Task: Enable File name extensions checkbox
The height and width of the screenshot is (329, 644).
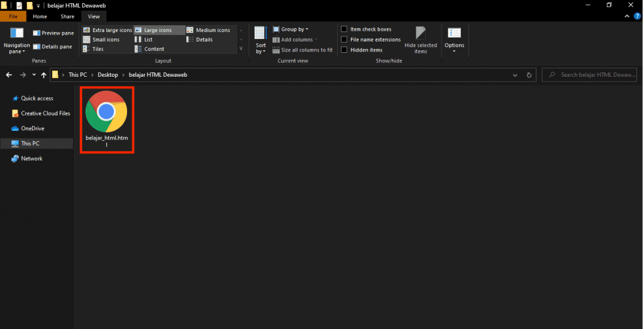Action: click(x=344, y=40)
